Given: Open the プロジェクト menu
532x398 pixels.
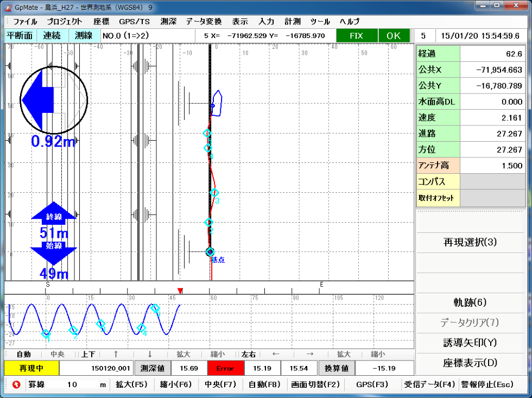Looking at the screenshot, I should tap(65, 22).
